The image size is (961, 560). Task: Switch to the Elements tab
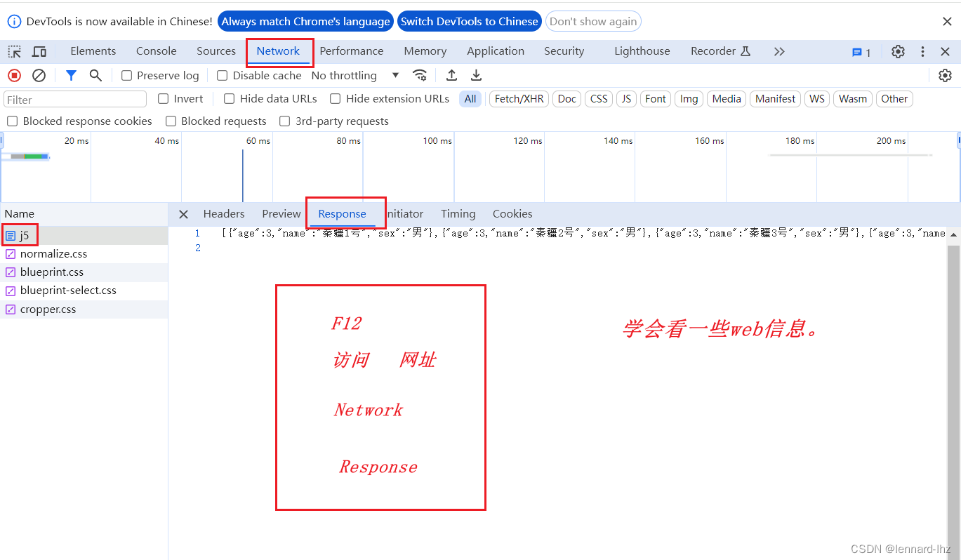pyautogui.click(x=93, y=51)
